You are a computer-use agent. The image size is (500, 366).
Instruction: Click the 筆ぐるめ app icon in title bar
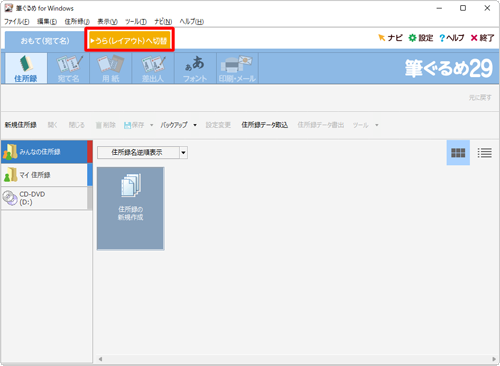coord(8,8)
